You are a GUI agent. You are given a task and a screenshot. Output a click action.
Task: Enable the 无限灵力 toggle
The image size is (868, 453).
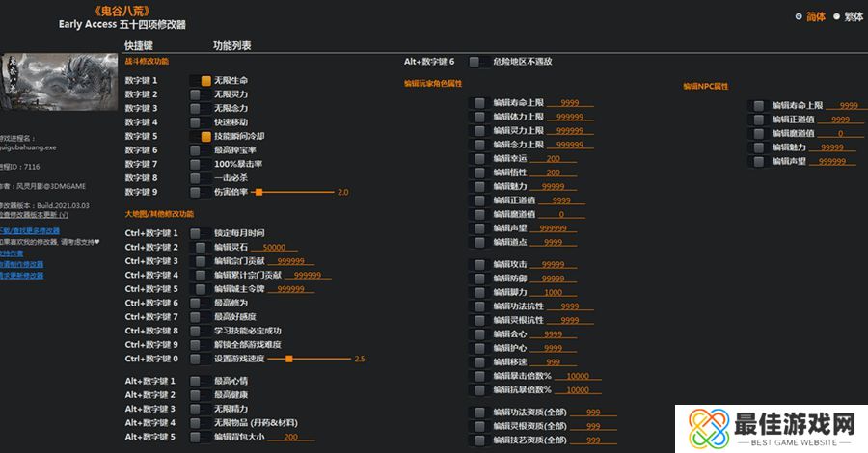[x=196, y=94]
